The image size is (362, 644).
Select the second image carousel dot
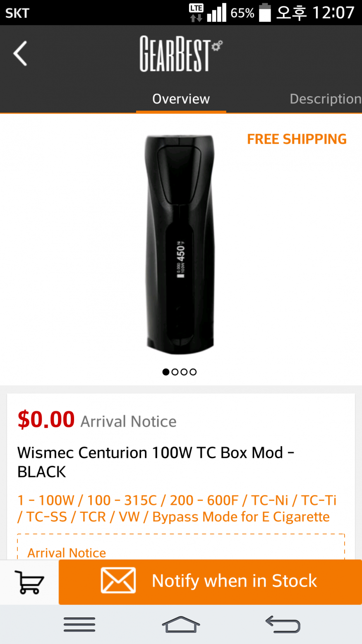(x=175, y=372)
